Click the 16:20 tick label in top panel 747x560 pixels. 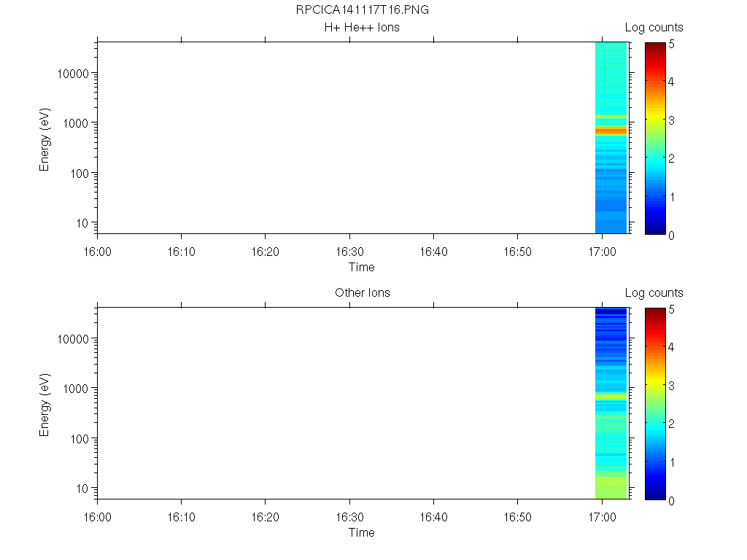(x=266, y=252)
